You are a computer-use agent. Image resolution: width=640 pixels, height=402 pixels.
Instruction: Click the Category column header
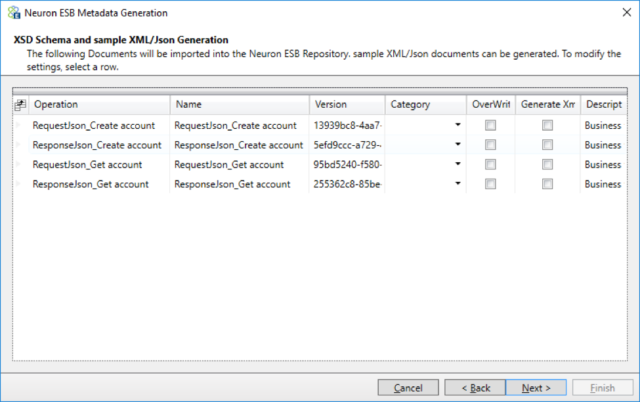425,104
